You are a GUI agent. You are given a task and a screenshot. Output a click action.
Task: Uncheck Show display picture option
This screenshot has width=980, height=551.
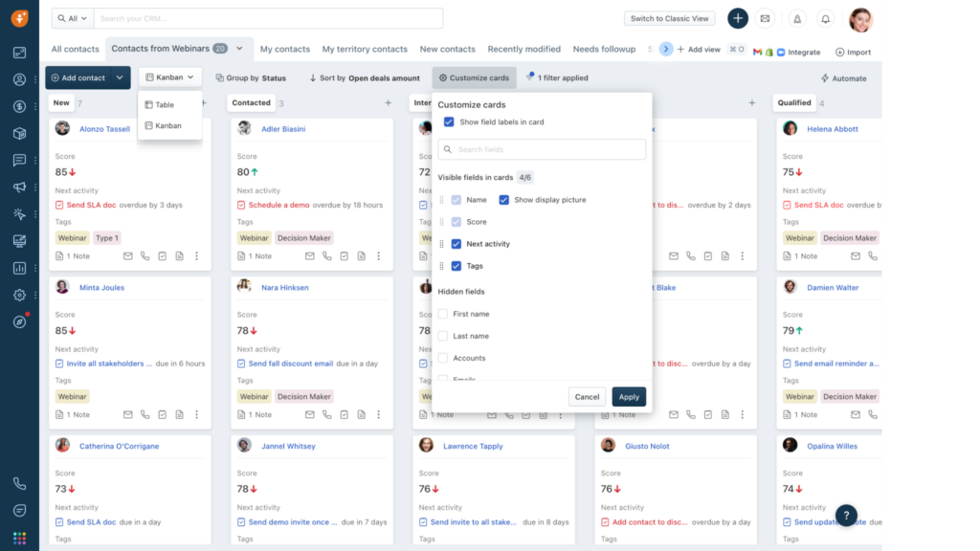coord(504,200)
